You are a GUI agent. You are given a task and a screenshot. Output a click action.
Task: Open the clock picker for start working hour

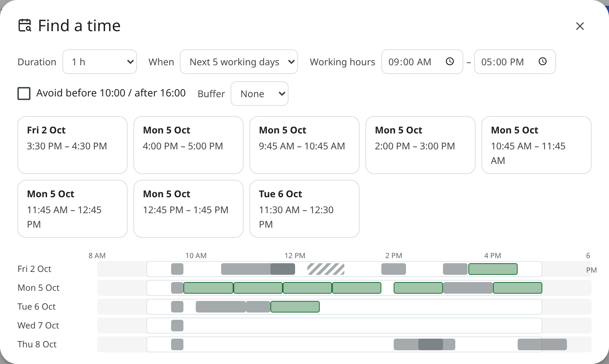(x=449, y=62)
